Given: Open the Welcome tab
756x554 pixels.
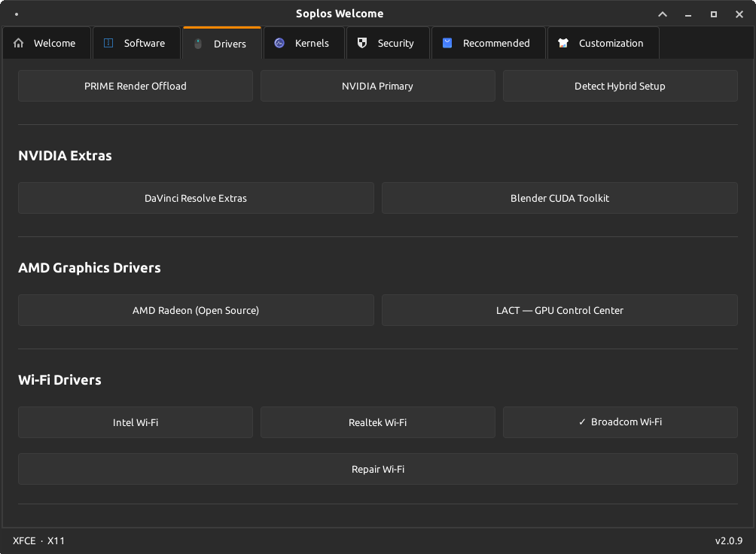Looking at the screenshot, I should click(47, 43).
